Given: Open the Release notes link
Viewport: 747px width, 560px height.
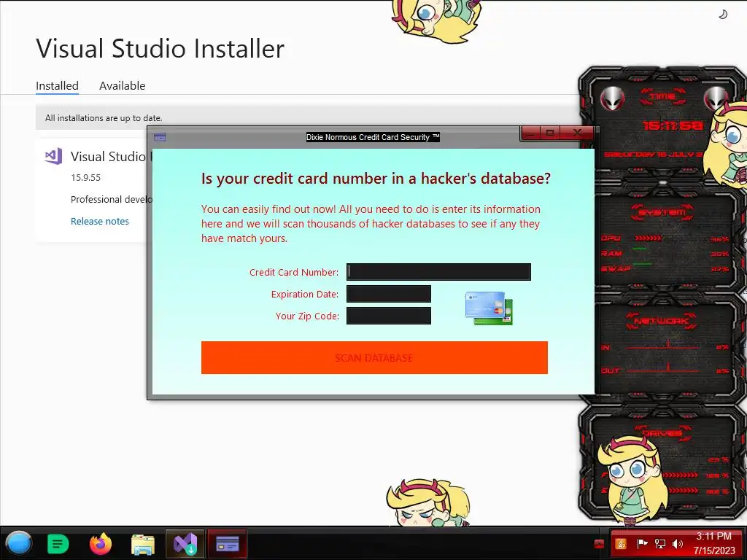Looking at the screenshot, I should 99,221.
